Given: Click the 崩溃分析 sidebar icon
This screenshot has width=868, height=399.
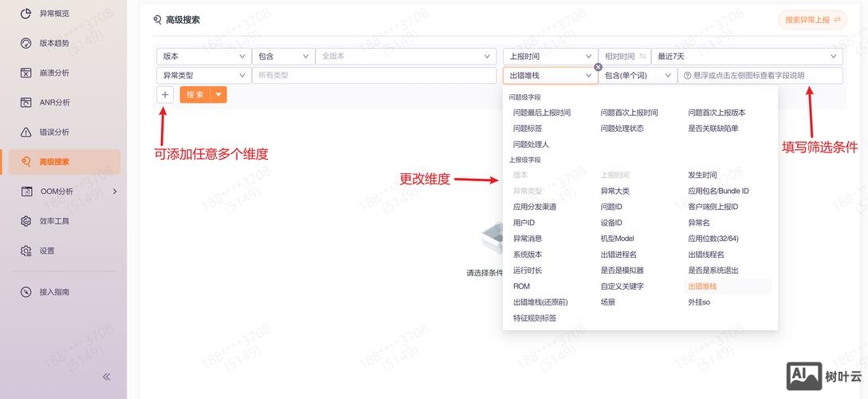Looking at the screenshot, I should click(x=26, y=73).
